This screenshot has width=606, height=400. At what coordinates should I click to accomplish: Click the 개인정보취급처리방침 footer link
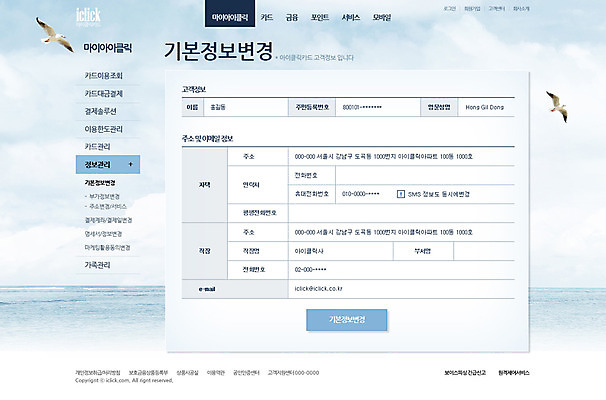(x=98, y=373)
